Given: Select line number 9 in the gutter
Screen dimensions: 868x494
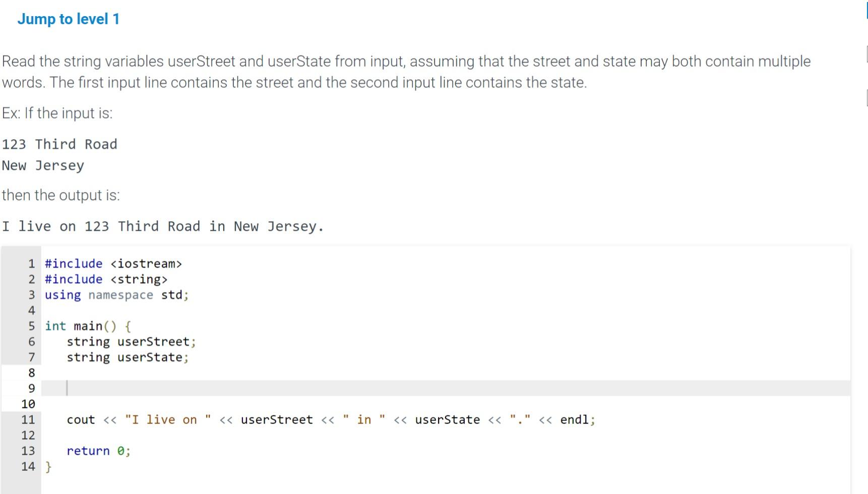Looking at the screenshot, I should click(31, 388).
